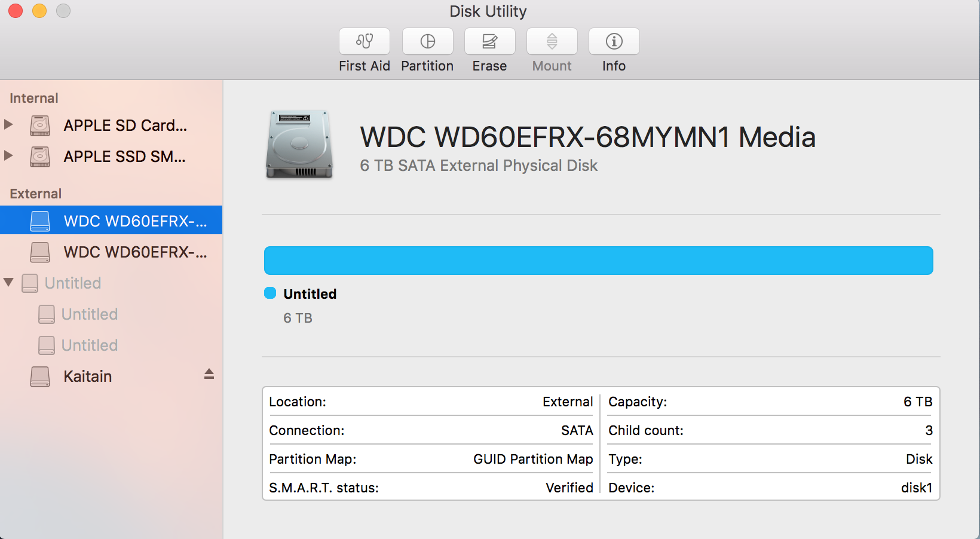Click the blue Untitled legend dot
Viewport: 980px width, 539px height.
(270, 293)
